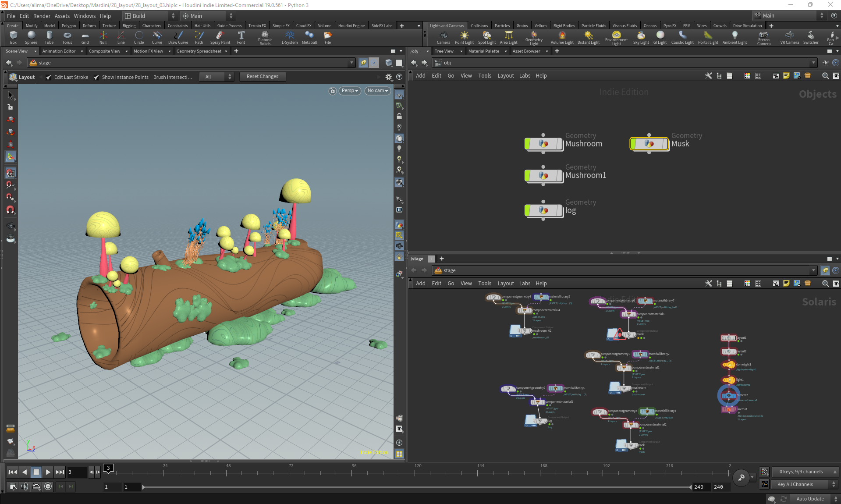Screen dimensions: 841x504
Task: Click Tools in the stage network menu
Action: [x=485, y=284]
